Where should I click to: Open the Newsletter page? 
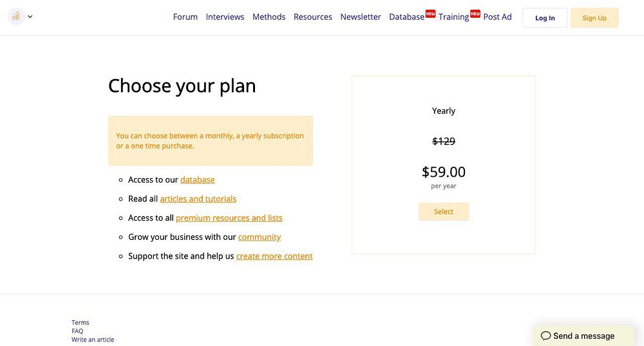point(361,17)
